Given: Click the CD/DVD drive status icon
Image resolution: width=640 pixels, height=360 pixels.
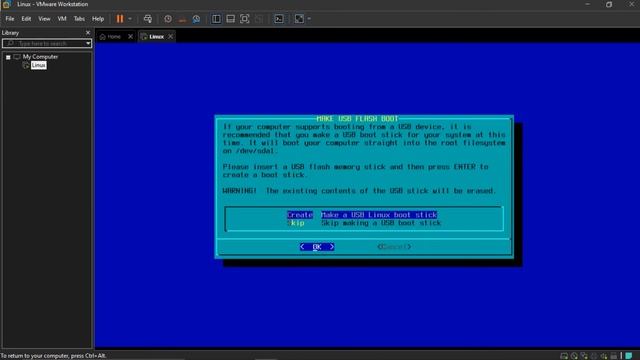Looking at the screenshot, I should coord(574,356).
